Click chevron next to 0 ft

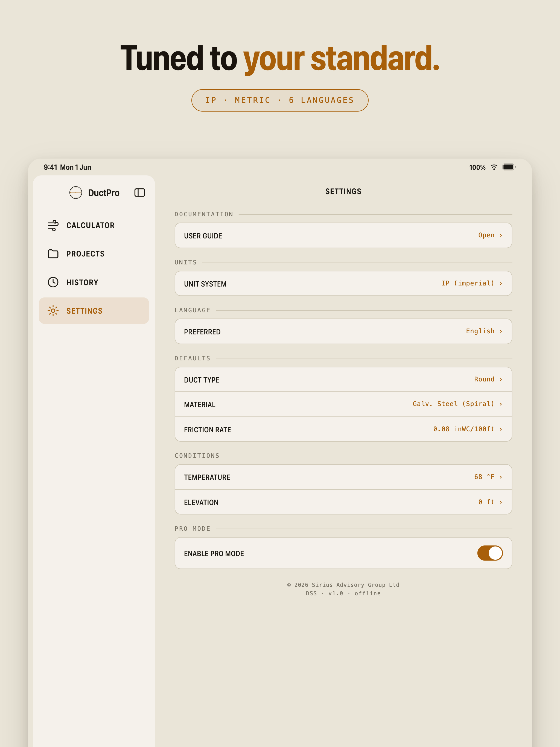click(501, 502)
